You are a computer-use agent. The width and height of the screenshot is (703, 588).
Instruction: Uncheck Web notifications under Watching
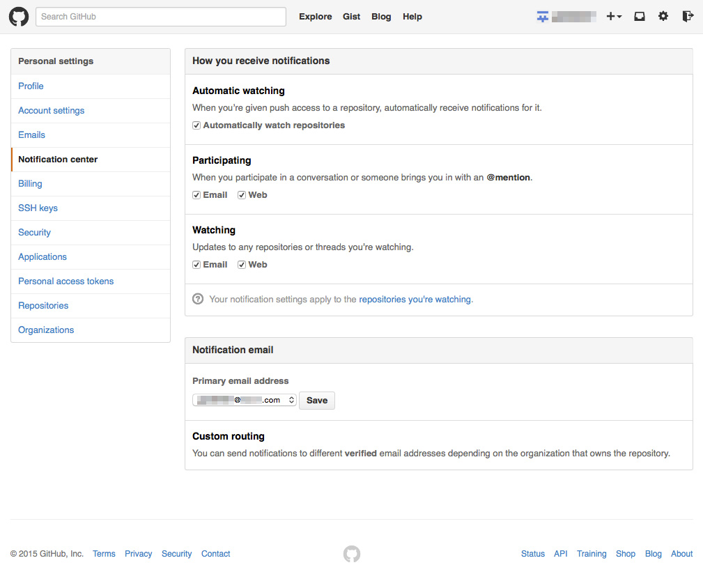pyautogui.click(x=240, y=264)
